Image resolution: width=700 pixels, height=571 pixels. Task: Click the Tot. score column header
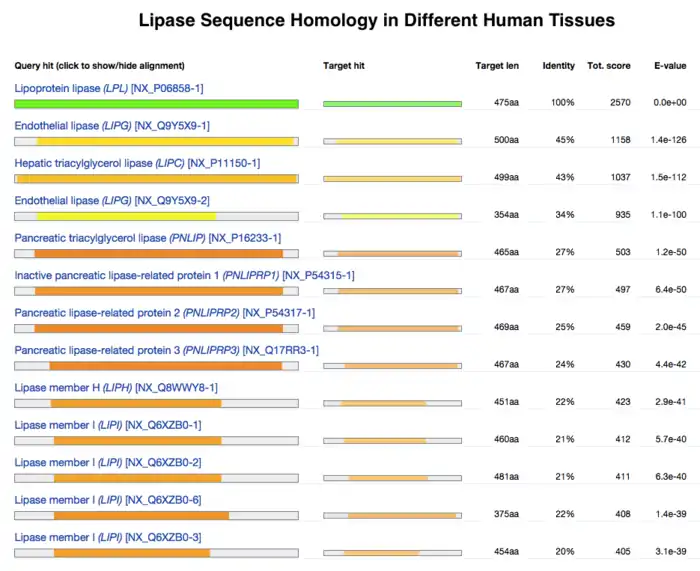[x=609, y=66]
